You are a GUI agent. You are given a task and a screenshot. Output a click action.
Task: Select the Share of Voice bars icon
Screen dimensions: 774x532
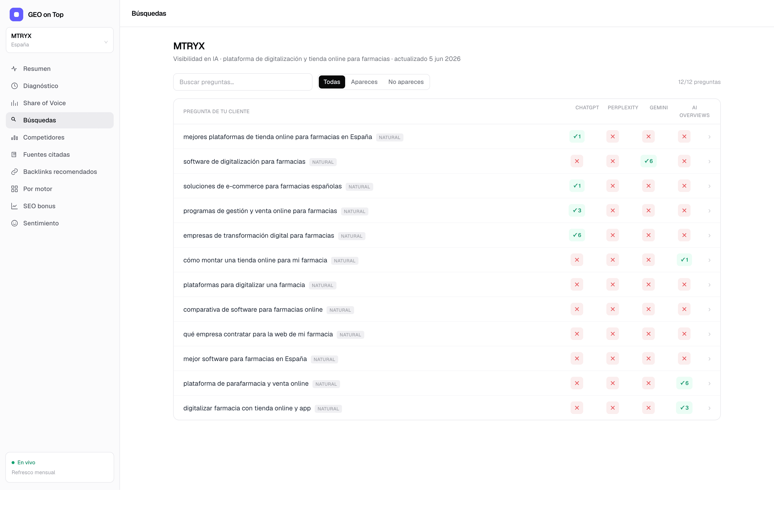click(14, 103)
